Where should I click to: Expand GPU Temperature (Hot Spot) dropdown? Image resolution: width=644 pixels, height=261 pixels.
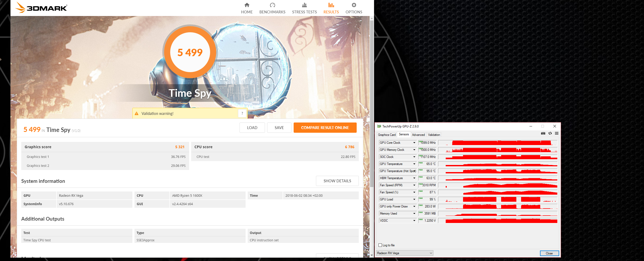[414, 171]
